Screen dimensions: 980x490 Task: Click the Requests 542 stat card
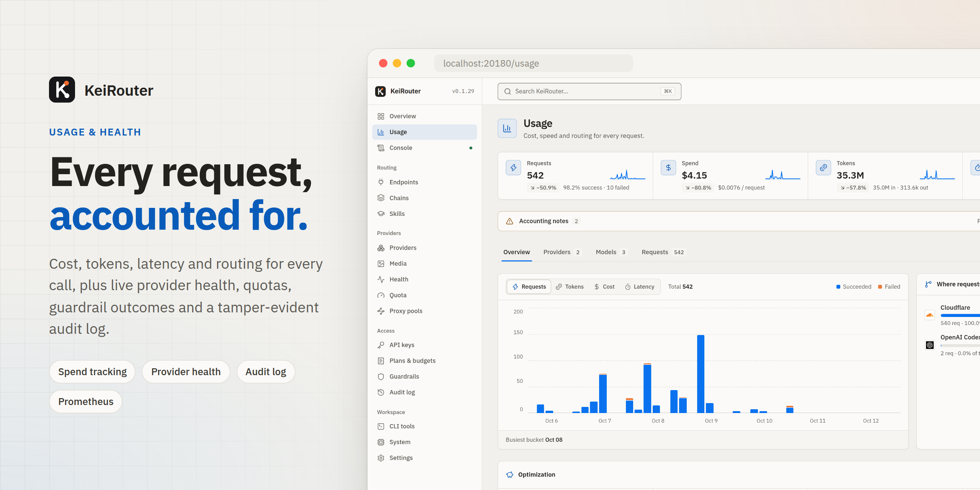coord(575,176)
